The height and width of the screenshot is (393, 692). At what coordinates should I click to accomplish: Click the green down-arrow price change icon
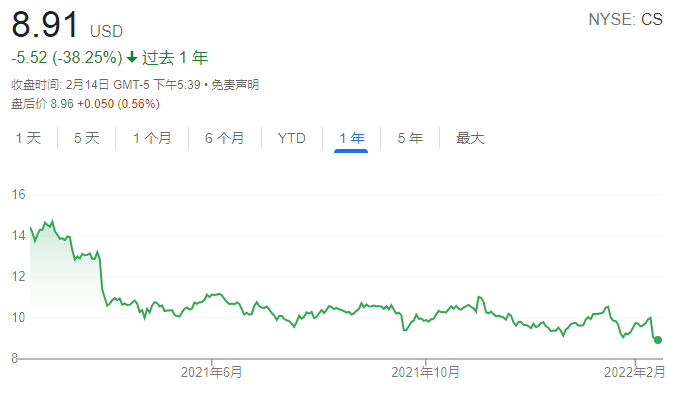coord(132,57)
